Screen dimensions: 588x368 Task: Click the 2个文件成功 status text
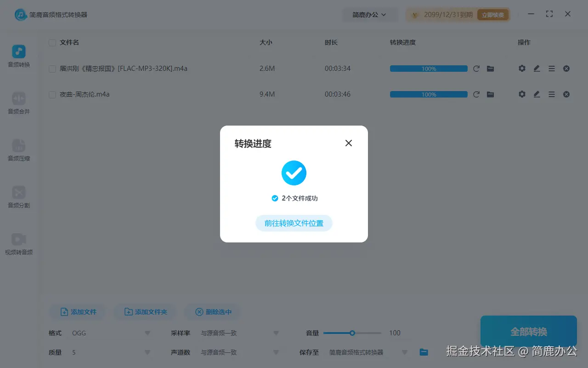click(x=300, y=198)
